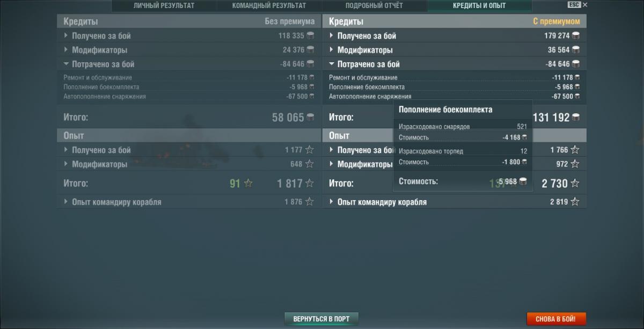This screenshot has width=644, height=329.
Task: Click the star icon beside commander XP 2 819
Action: tap(575, 202)
